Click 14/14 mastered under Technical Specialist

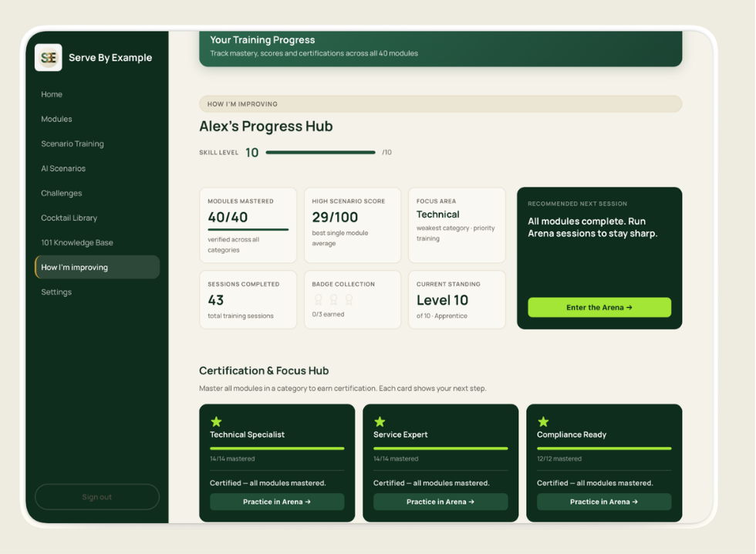click(x=232, y=459)
